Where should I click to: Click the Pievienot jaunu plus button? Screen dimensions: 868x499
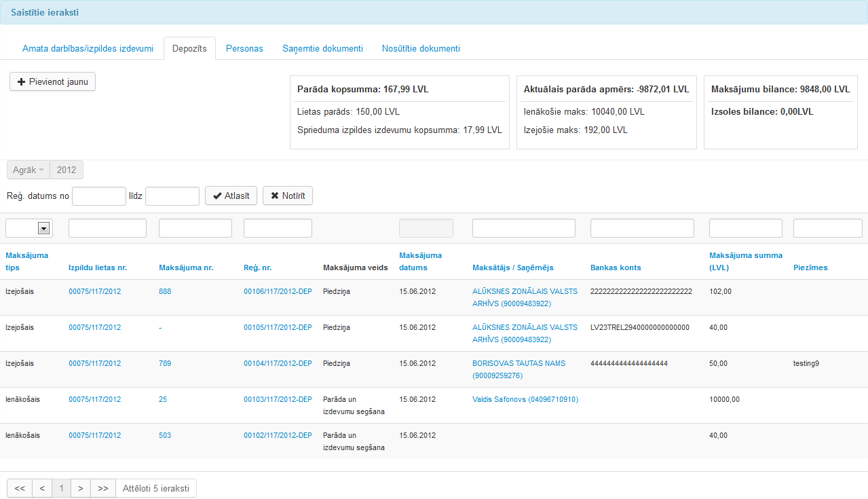point(52,81)
